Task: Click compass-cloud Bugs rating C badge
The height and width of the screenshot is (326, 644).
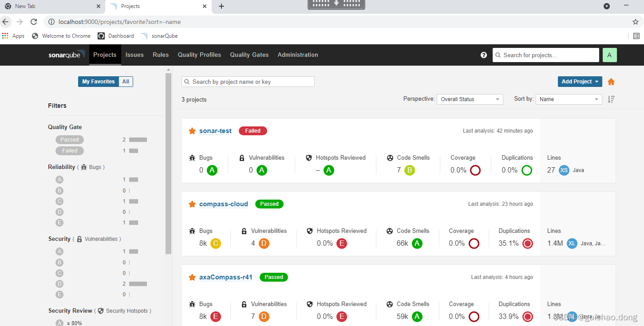Action: pyautogui.click(x=216, y=243)
